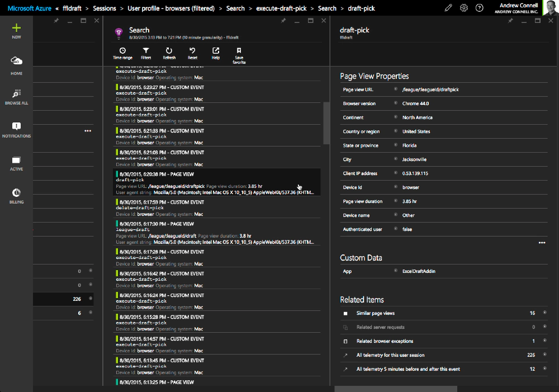
Task: Click Page view duration 3.85 hr value
Action: (x=409, y=201)
